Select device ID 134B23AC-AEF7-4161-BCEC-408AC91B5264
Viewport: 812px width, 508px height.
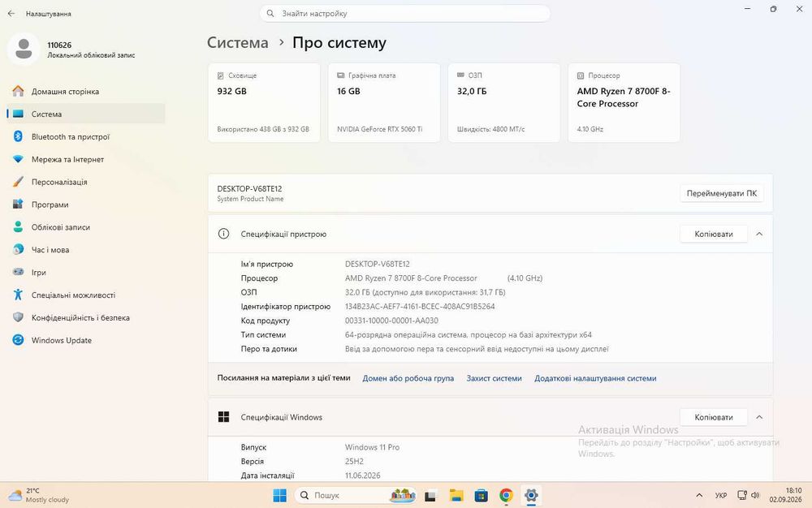[420, 306]
